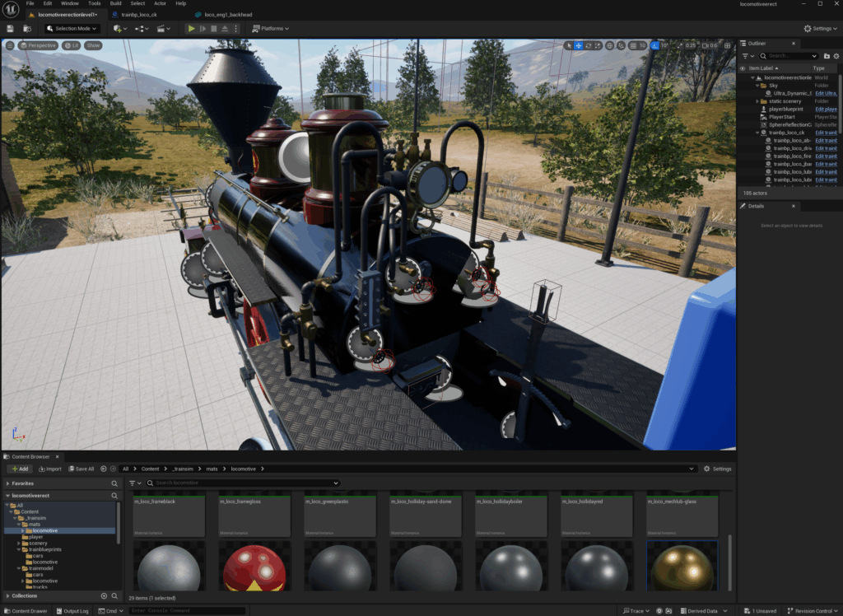Open the Edit menu
Viewport: 843px width, 616px height.
tap(48, 3)
